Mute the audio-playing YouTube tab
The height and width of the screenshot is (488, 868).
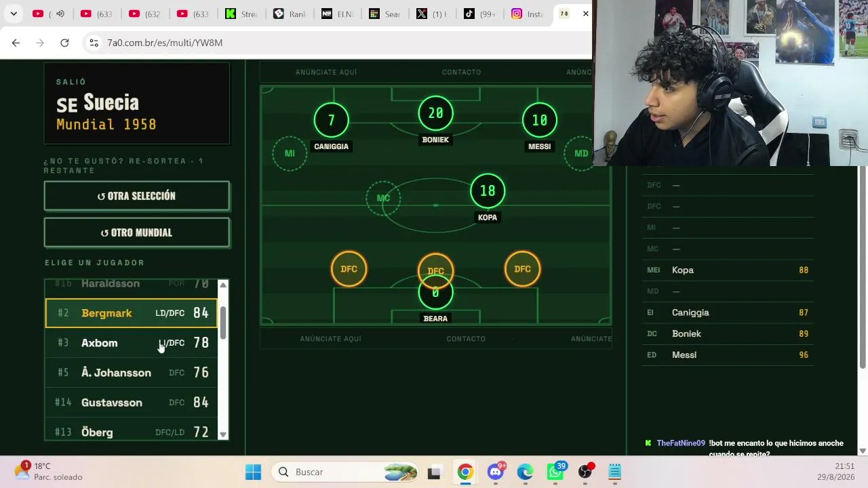[60, 14]
